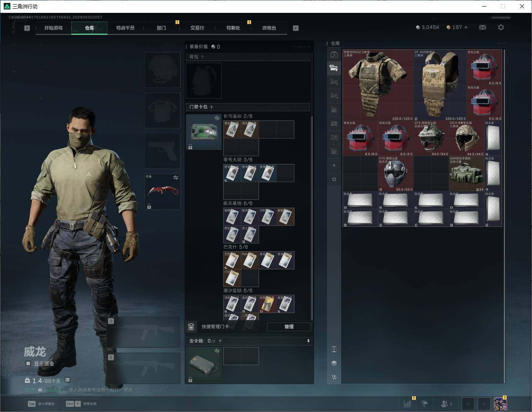Viewport: 532px width, 412px height.
Task: Open the weight details list icon
Action: pyautogui.click(x=67, y=380)
